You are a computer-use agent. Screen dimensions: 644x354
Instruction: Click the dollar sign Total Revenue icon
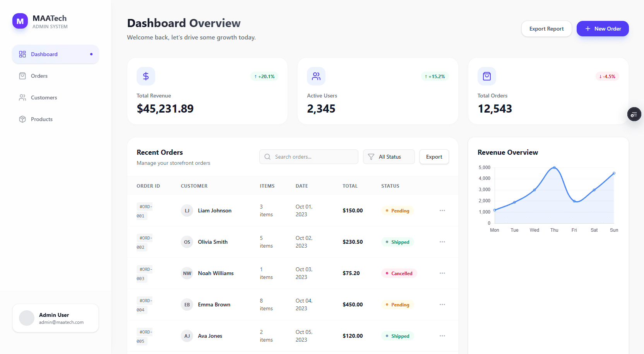[146, 76]
